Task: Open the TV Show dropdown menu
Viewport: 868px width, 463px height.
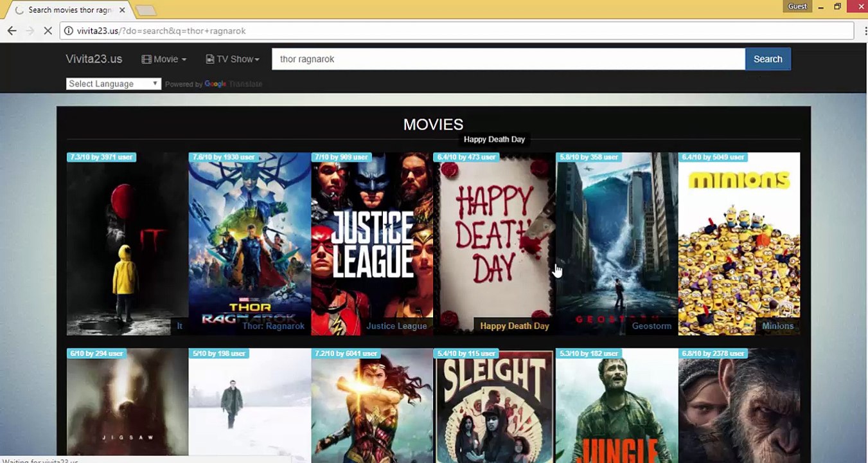Action: click(x=233, y=59)
